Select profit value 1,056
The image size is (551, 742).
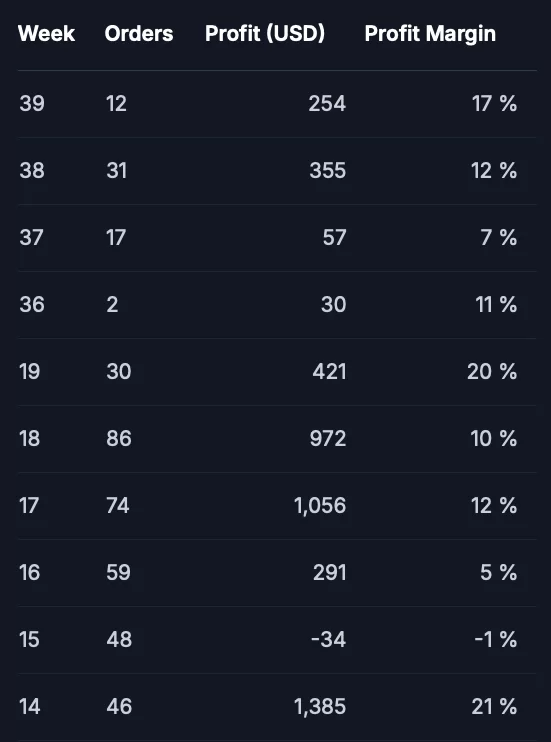coord(320,506)
